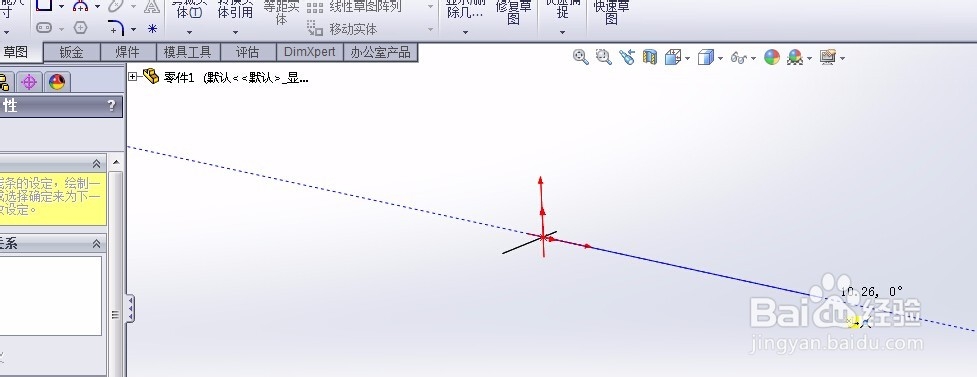The height and width of the screenshot is (377, 977).
Task: Click the Display Style cube icon
Action: pos(705,57)
